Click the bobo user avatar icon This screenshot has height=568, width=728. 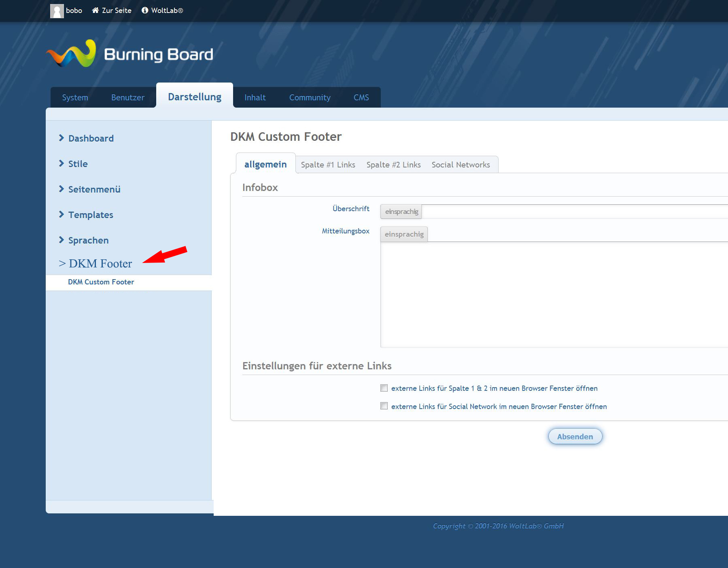(x=57, y=11)
